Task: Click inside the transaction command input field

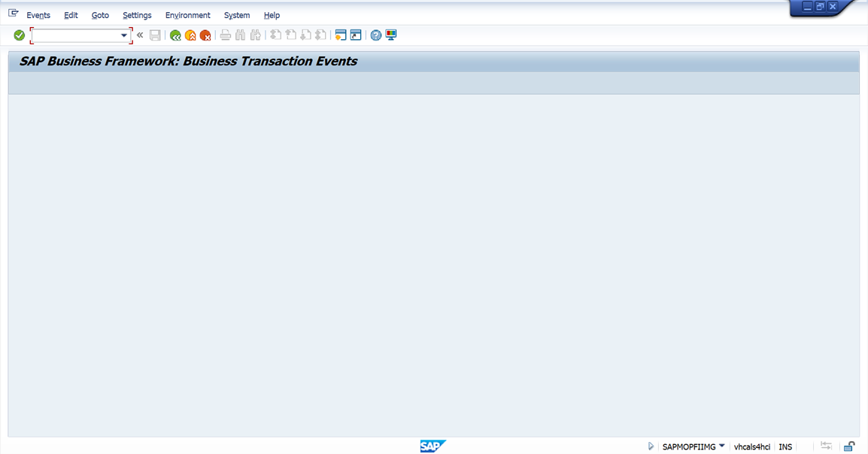Action: tap(75, 35)
